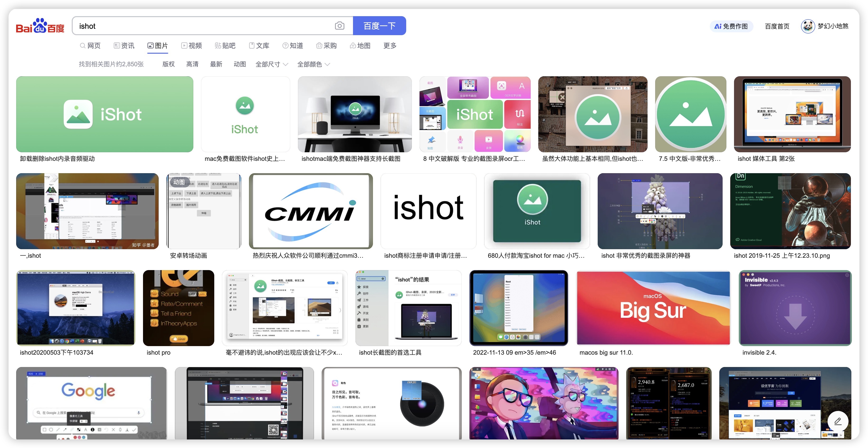Enable the 动图 filter

tap(240, 64)
